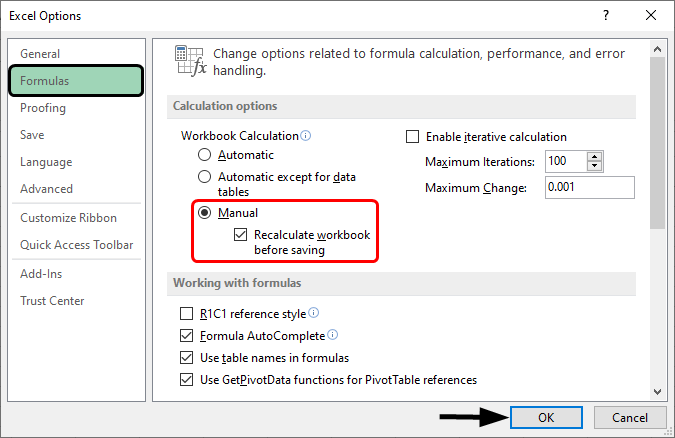This screenshot has height=438, width=675.
Task: Click the Formula AutoComplete info icon
Action: [x=332, y=335]
